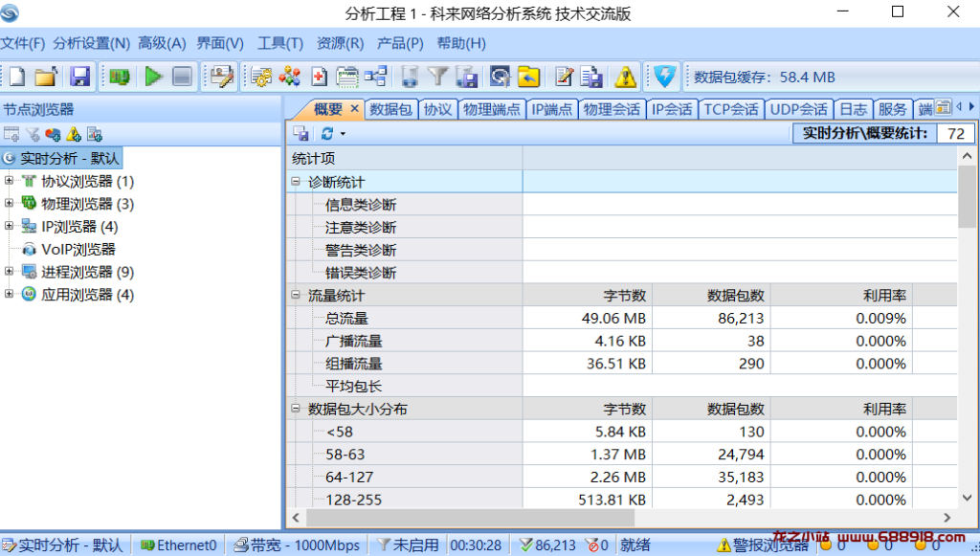
Task: Select the 广播流量 row
Action: pyautogui.click(x=621, y=341)
